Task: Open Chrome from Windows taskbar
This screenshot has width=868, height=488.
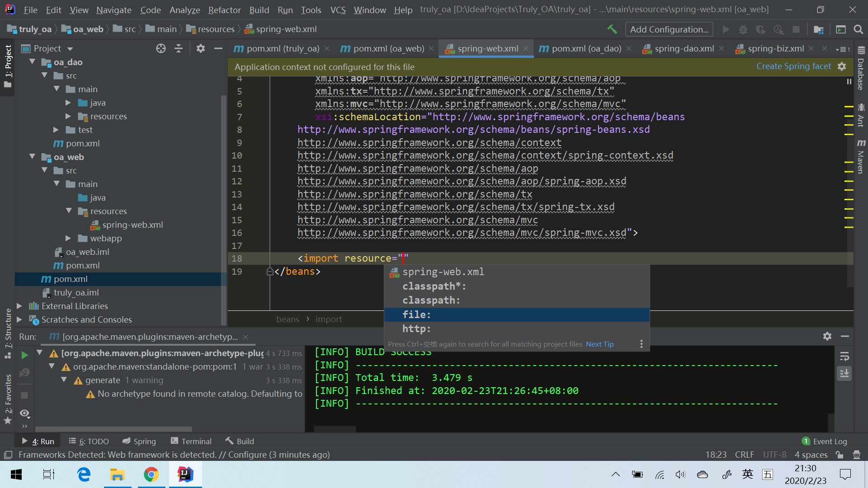Action: click(151, 474)
